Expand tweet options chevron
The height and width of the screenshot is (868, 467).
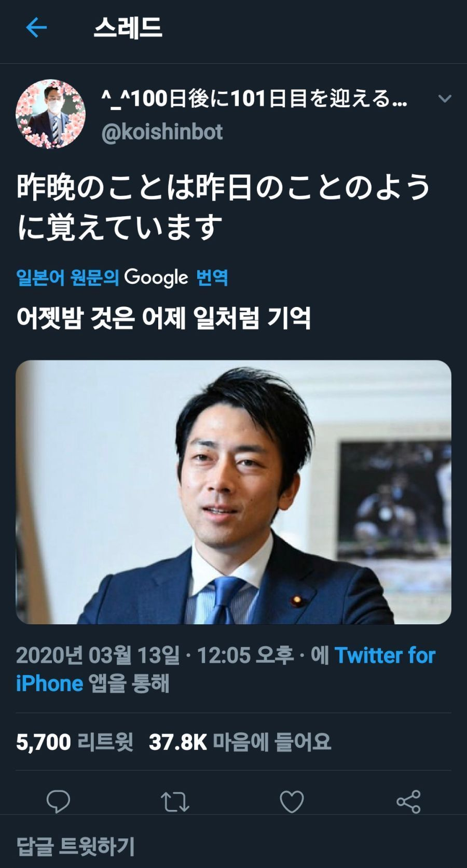tap(445, 98)
